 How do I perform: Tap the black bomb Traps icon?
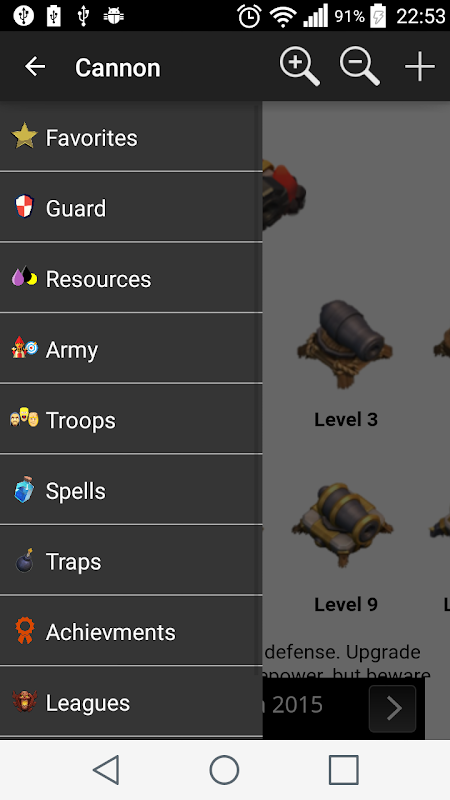click(24, 560)
